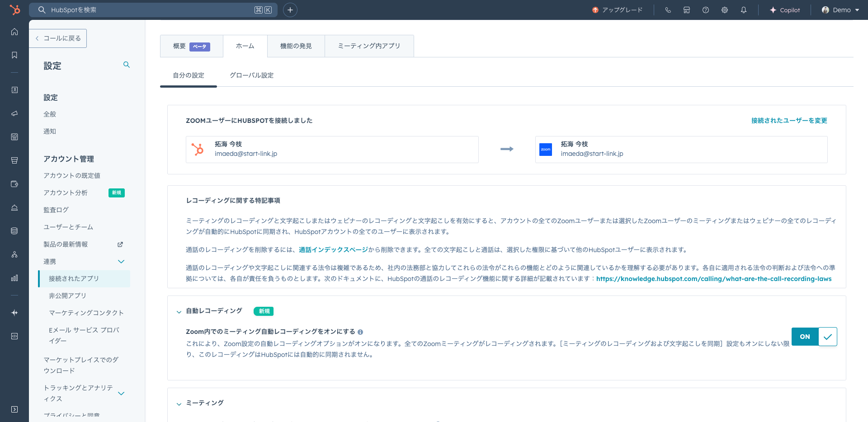Open the notifications bell
The height and width of the screenshot is (422, 868).
coord(743,10)
